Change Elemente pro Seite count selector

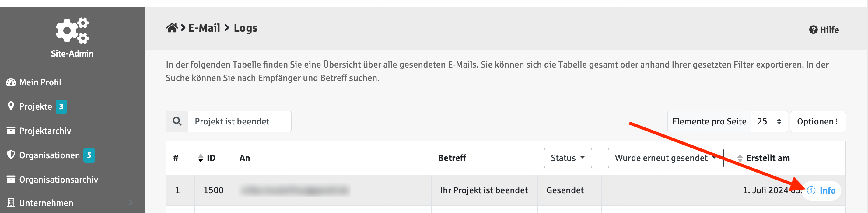point(769,122)
